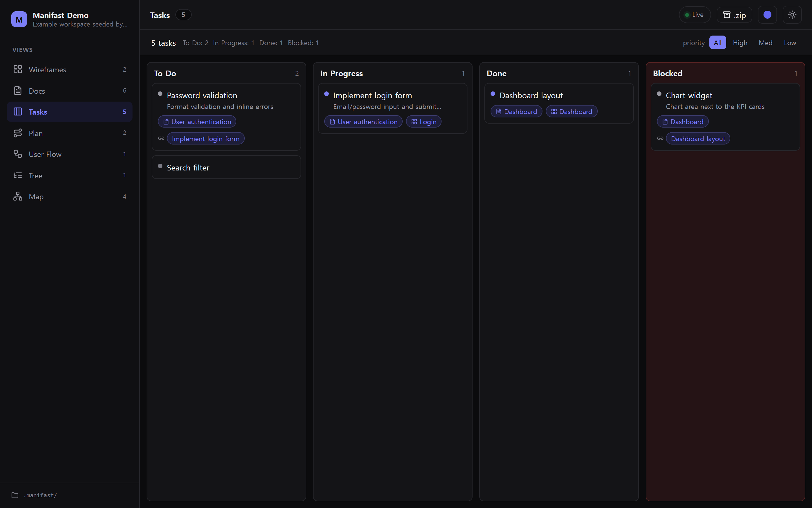Open the Password validation task card

226,117
